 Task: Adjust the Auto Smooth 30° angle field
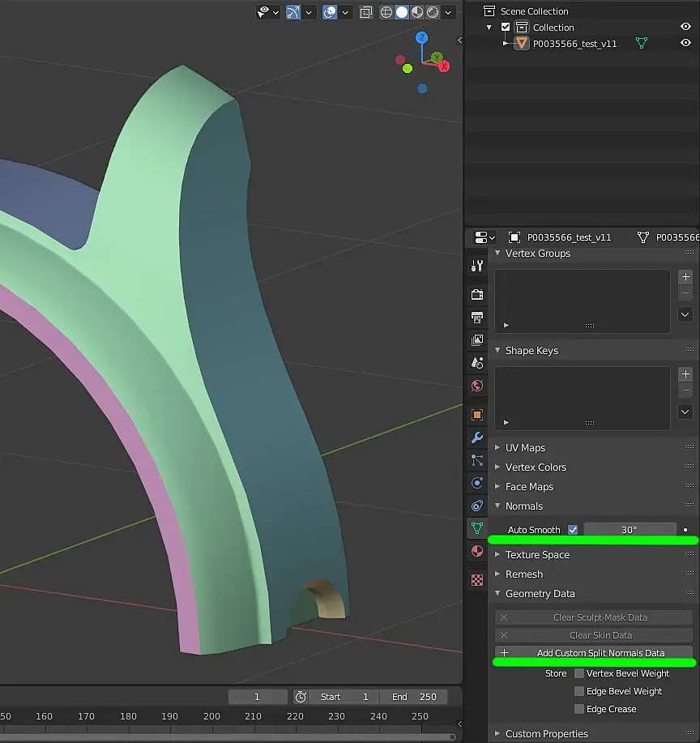tap(630, 530)
